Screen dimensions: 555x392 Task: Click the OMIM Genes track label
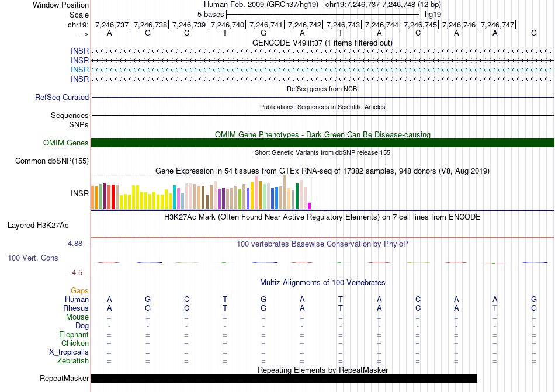pos(65,143)
